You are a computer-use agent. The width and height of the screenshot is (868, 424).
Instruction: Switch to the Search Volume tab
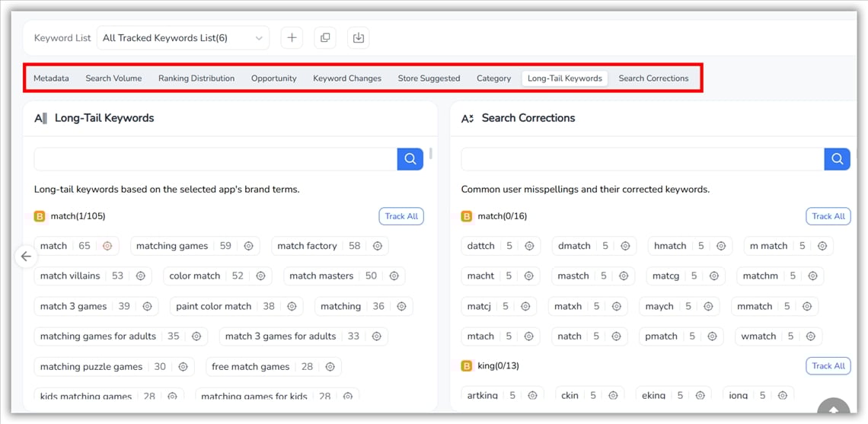[x=113, y=78]
